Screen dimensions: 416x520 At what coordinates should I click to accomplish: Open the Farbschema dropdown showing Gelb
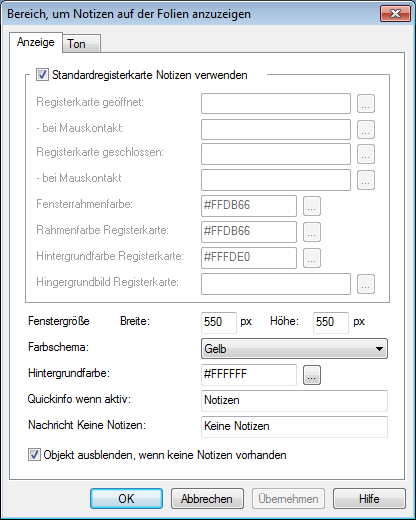coord(294,349)
